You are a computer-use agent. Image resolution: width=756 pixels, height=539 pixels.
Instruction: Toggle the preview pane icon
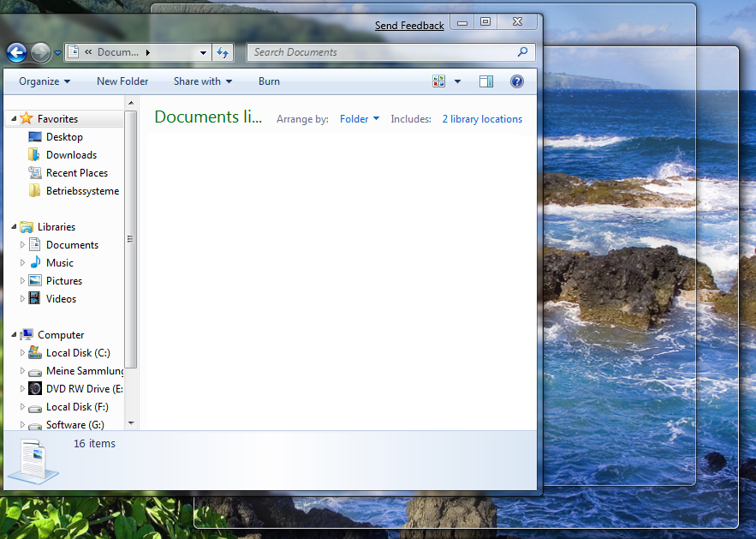click(x=486, y=81)
